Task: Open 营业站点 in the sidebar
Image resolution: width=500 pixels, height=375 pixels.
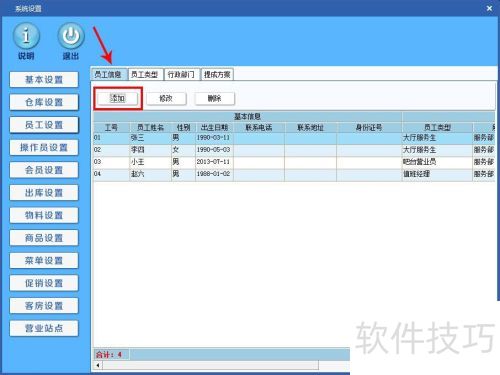Action: click(44, 328)
